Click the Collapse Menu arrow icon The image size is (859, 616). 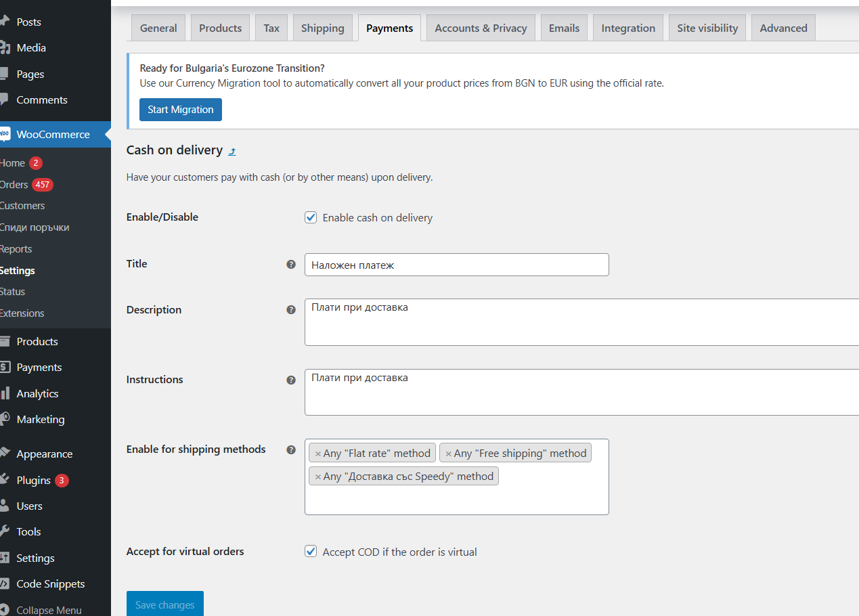coord(5,610)
